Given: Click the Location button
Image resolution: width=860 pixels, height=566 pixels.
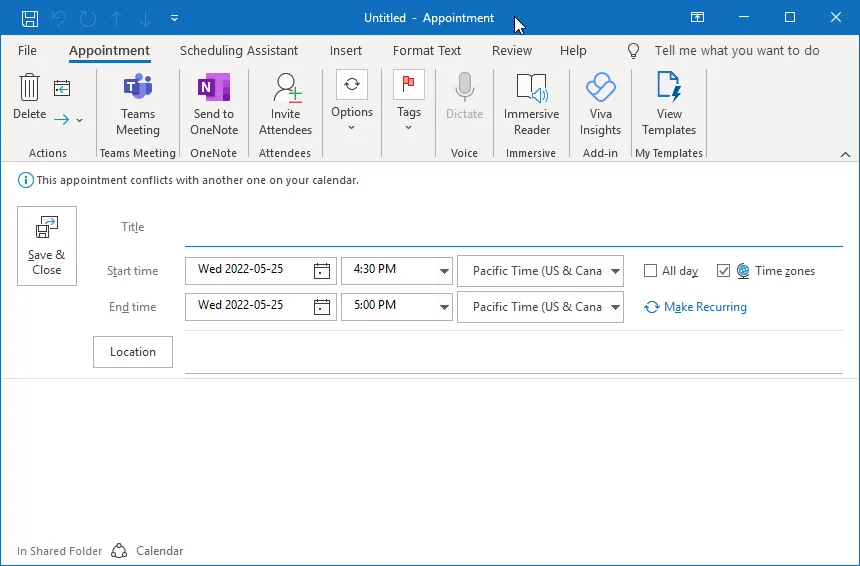Looking at the screenshot, I should coord(133,352).
